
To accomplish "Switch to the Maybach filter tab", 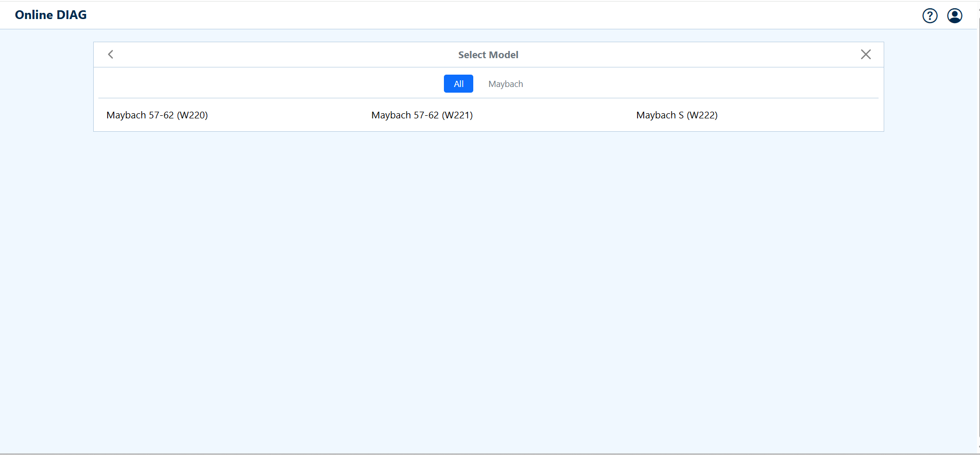I will [x=505, y=84].
